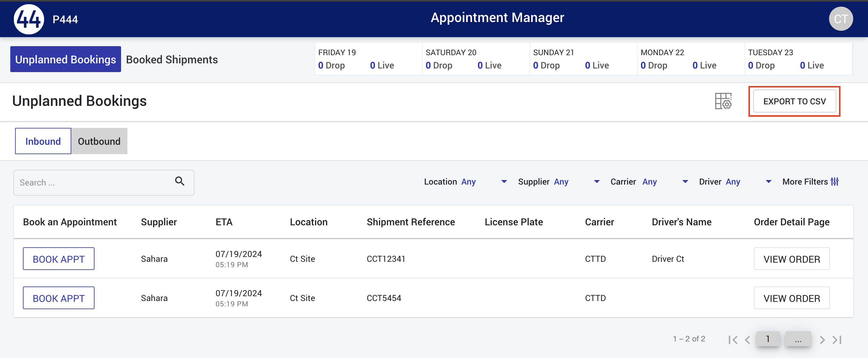Click the Location column header
868x358 pixels.
click(x=308, y=222)
